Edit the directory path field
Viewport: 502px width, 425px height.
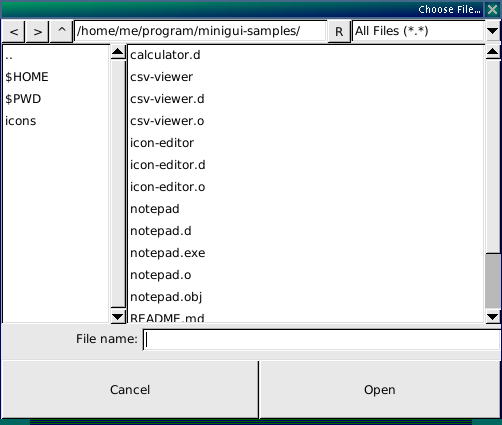200,31
